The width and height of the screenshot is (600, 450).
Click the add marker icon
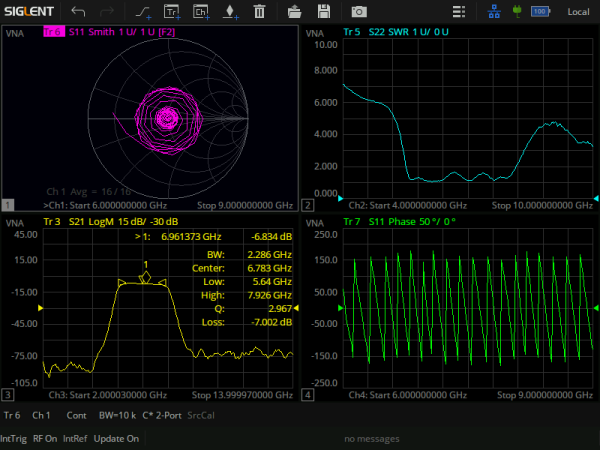(x=230, y=12)
